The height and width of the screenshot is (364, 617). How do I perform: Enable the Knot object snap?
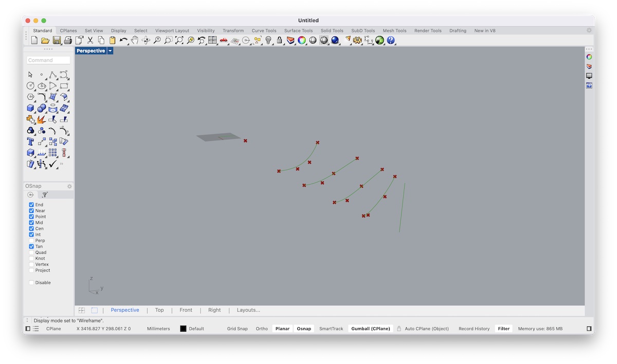point(31,259)
